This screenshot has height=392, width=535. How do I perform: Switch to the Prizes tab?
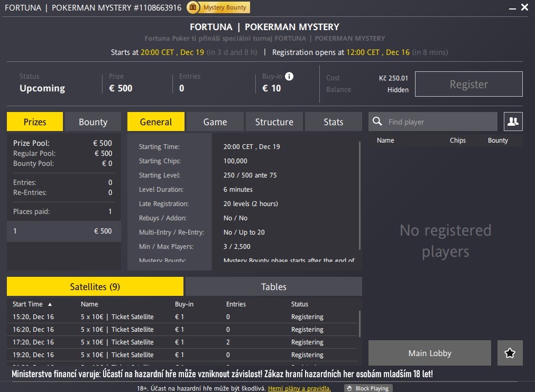pyautogui.click(x=35, y=122)
